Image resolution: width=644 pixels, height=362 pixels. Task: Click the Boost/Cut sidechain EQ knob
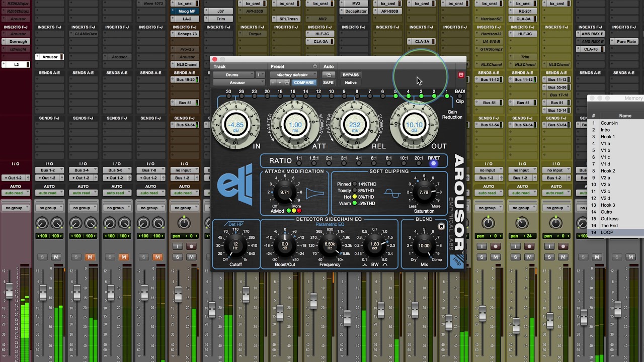pos(285,245)
